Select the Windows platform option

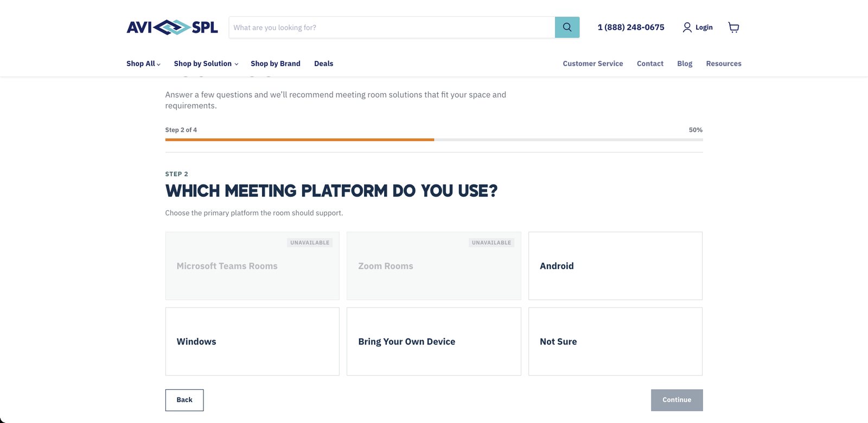point(252,342)
